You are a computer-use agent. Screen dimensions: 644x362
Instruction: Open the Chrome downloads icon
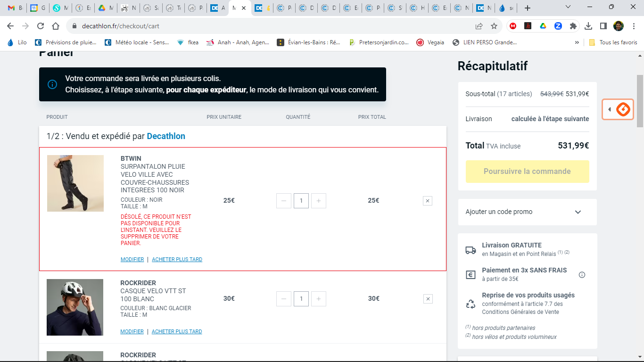588,26
